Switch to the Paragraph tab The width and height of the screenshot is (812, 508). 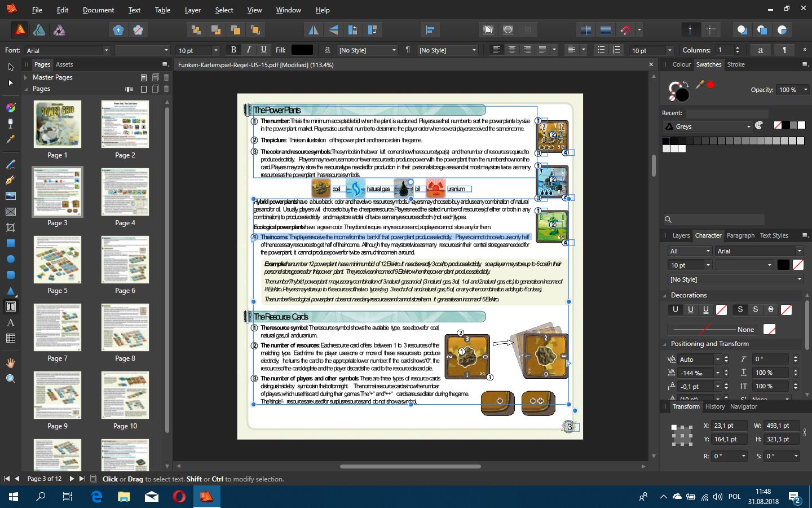click(x=740, y=235)
